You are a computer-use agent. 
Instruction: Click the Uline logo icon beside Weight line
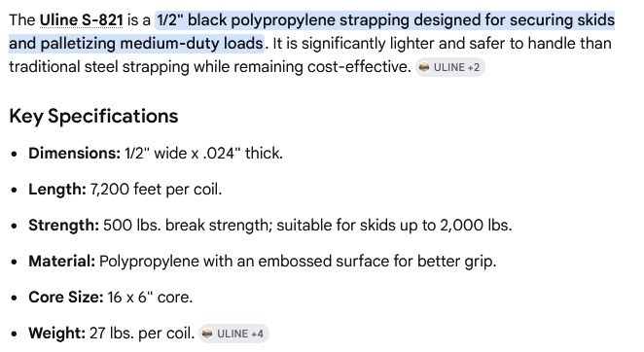click(207, 334)
